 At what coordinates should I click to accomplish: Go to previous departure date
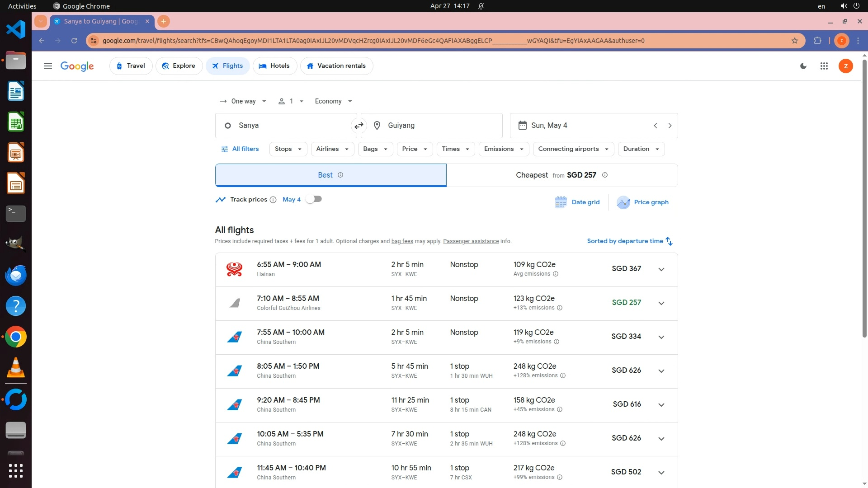point(655,126)
